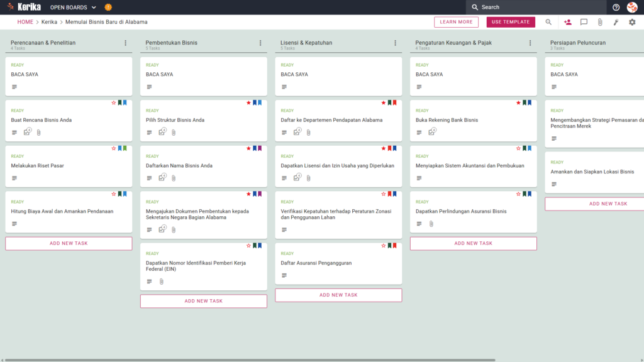Open attachment icon on Dapatkan Nomor Identifikasi card
This screenshot has height=362, width=644.
(162, 282)
